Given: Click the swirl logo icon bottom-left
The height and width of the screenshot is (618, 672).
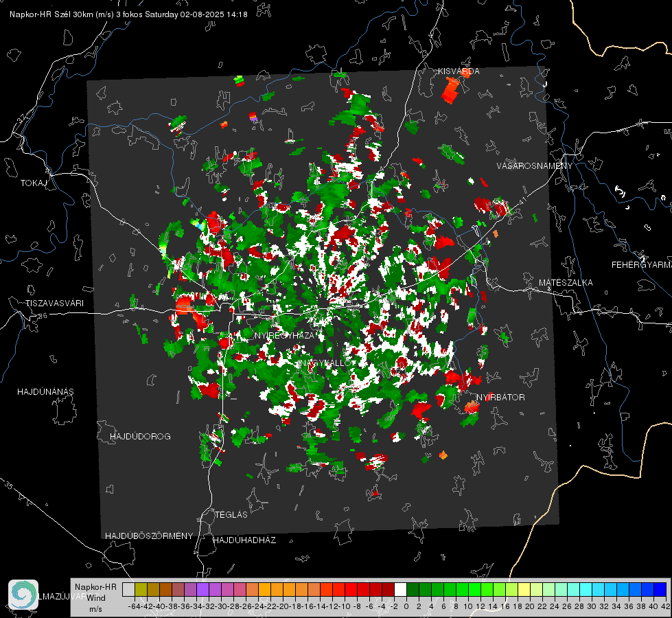Looking at the screenshot, I should 23,595.
